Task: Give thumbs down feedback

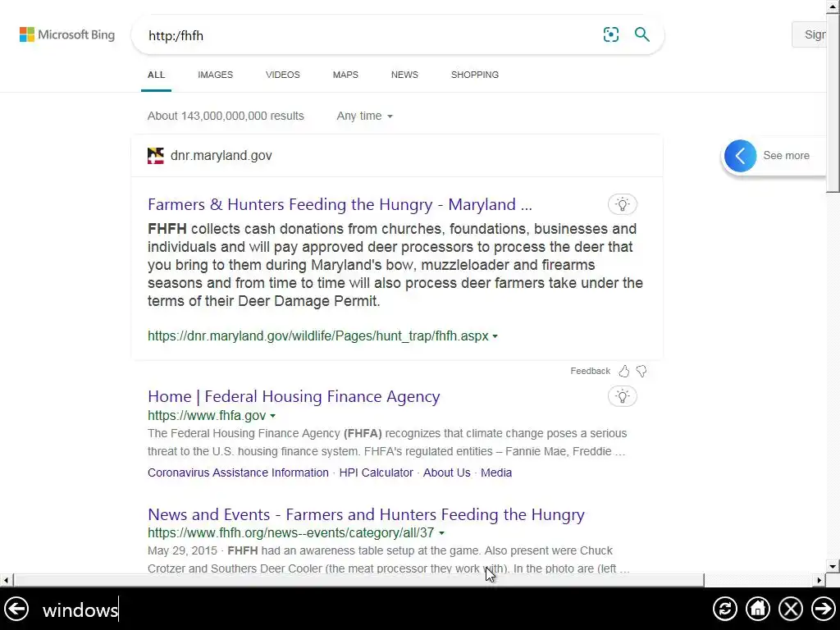Action: (x=641, y=371)
